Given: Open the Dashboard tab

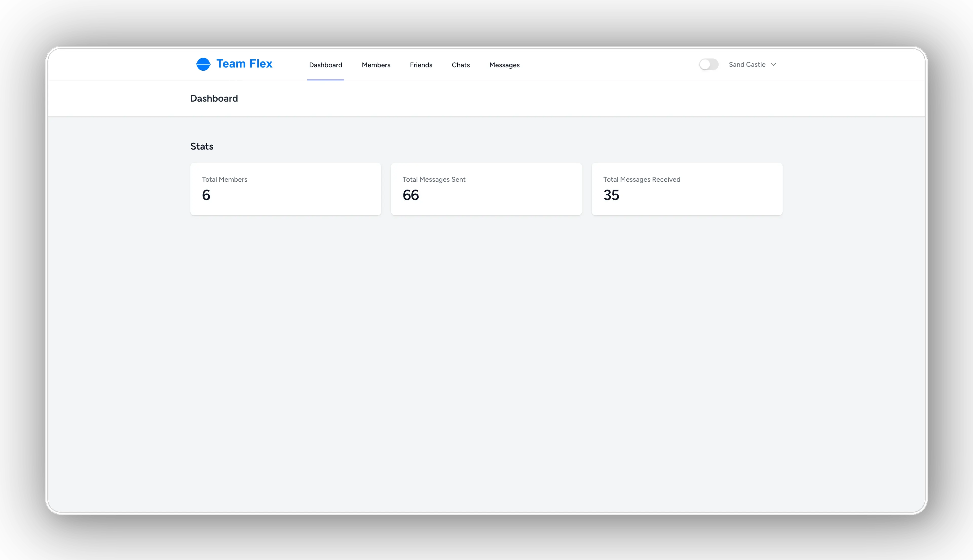Looking at the screenshot, I should click(x=325, y=65).
